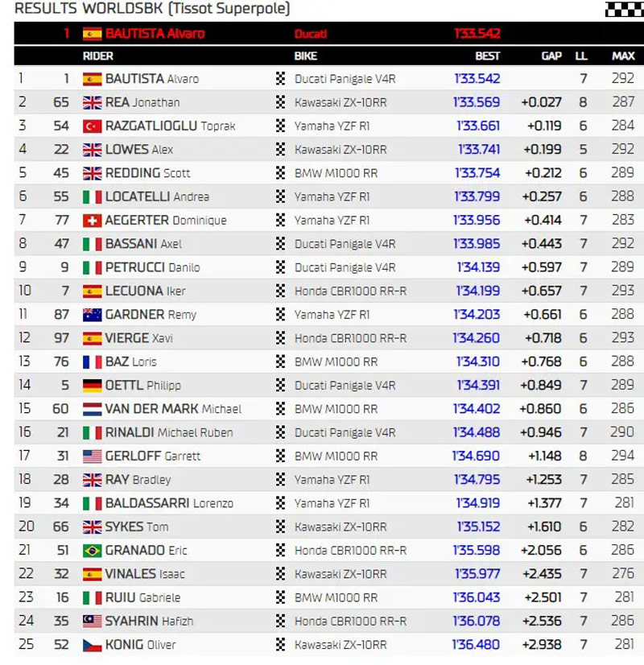Click the French flag next to Baz
This screenshot has height=665, width=644.
coord(92,362)
